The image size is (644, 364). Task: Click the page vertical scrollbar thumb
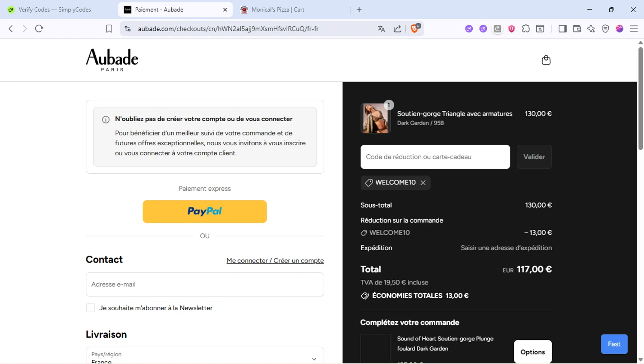pyautogui.click(x=640, y=98)
